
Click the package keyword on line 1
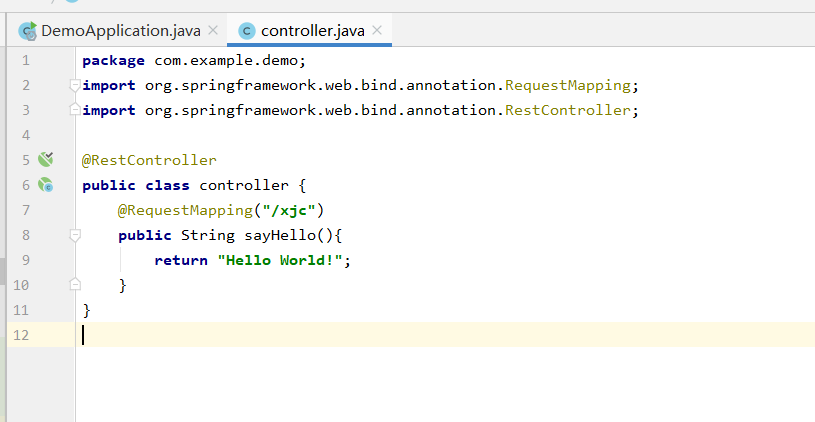click(x=113, y=61)
